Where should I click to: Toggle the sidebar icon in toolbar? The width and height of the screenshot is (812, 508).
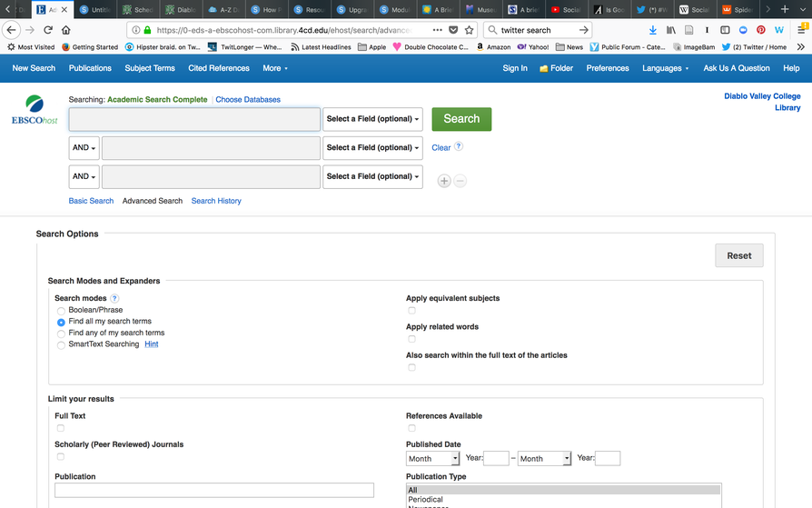[x=725, y=30]
